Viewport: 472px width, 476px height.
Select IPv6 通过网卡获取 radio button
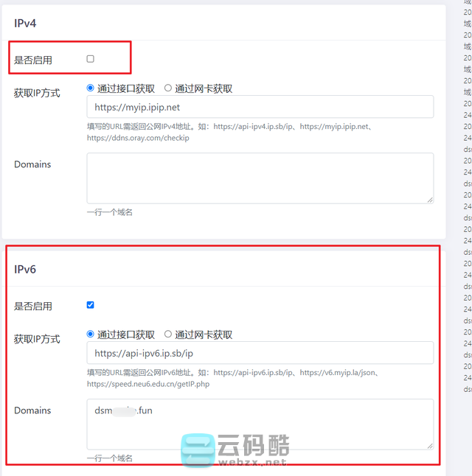point(168,335)
